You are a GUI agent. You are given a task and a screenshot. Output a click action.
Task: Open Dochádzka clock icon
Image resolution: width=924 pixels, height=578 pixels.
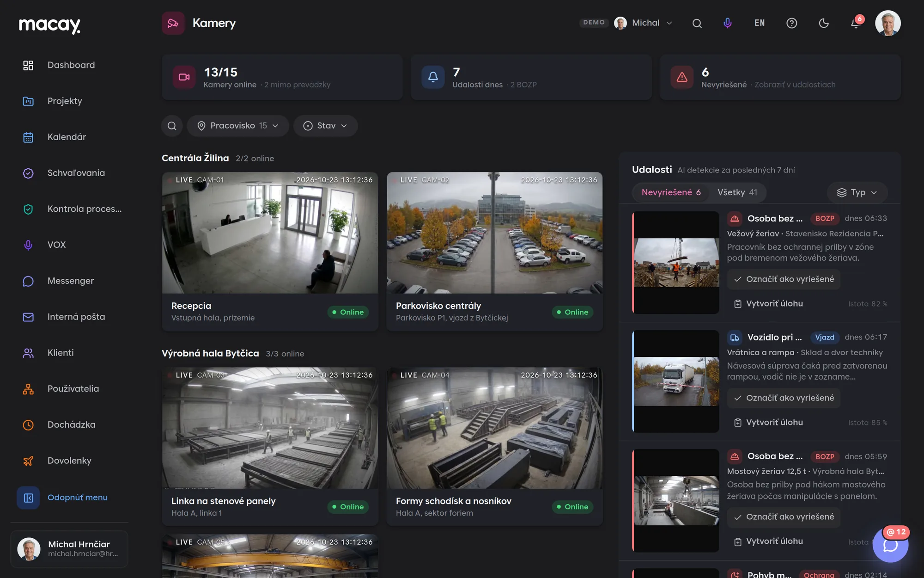[28, 425]
